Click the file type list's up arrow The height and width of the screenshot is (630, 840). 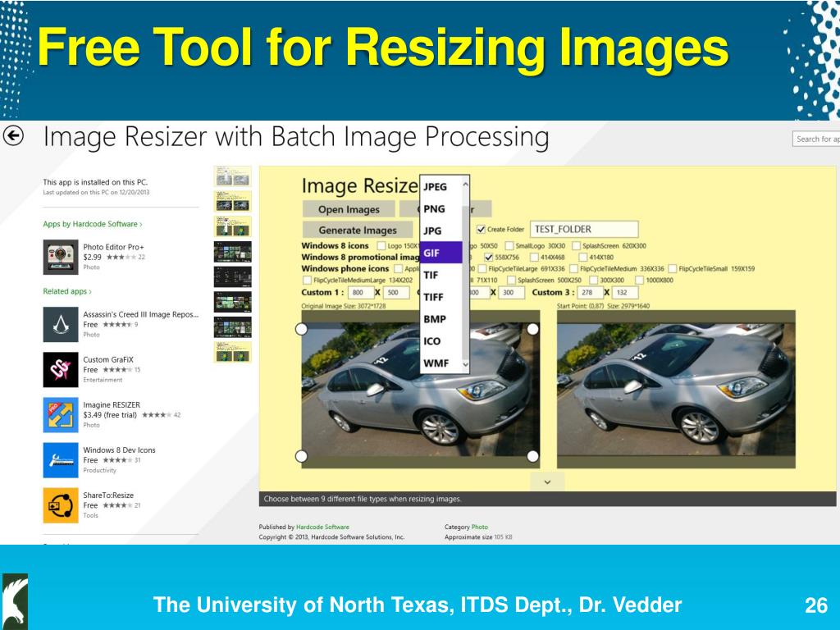(465, 185)
